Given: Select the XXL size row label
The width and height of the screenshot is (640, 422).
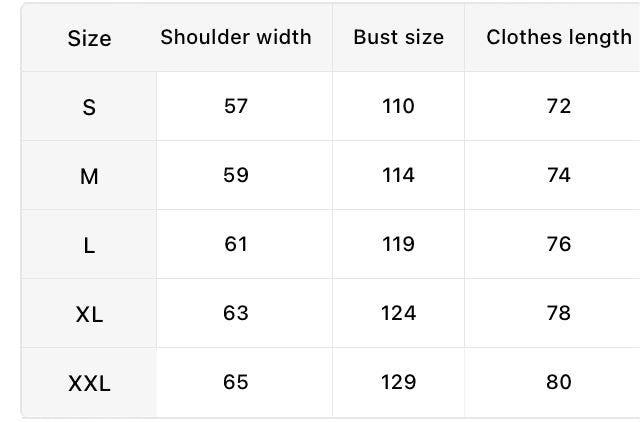Looking at the screenshot, I should (89, 384).
